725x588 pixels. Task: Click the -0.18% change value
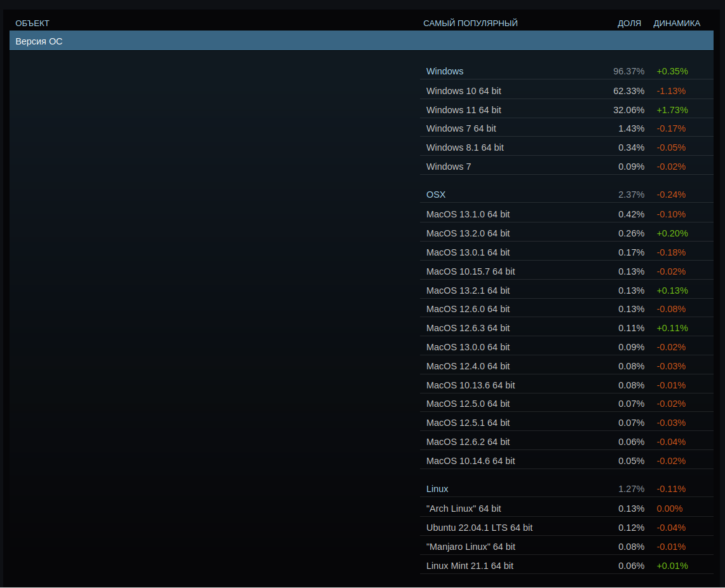pos(671,252)
